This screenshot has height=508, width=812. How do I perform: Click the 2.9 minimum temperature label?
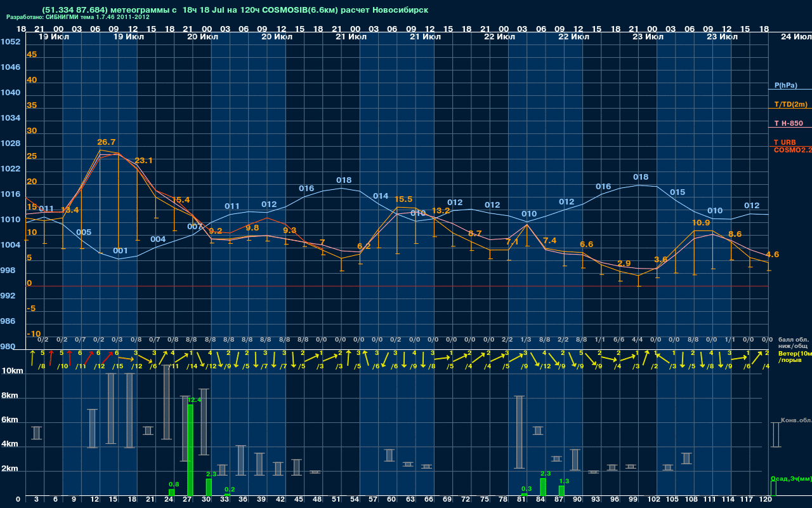coord(624,264)
